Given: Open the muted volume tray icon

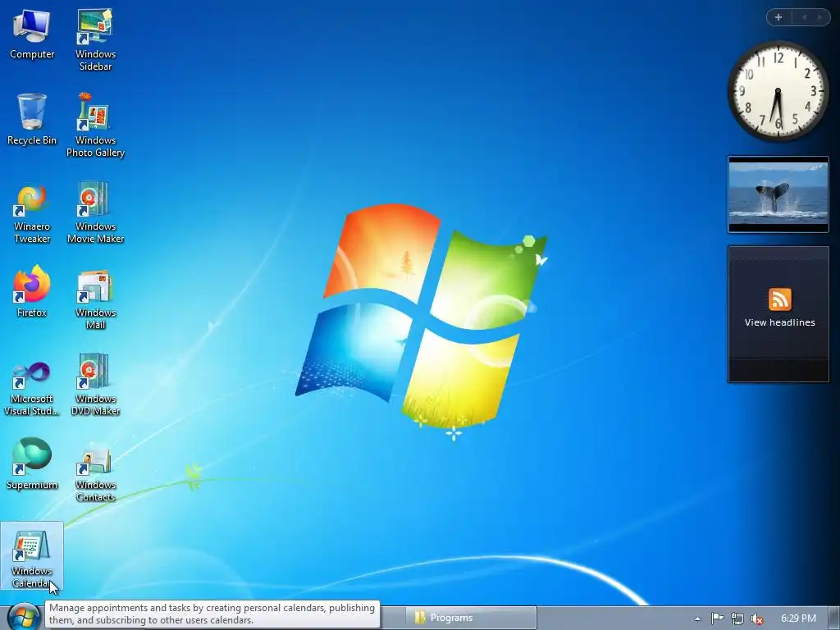Looking at the screenshot, I should point(756,619).
